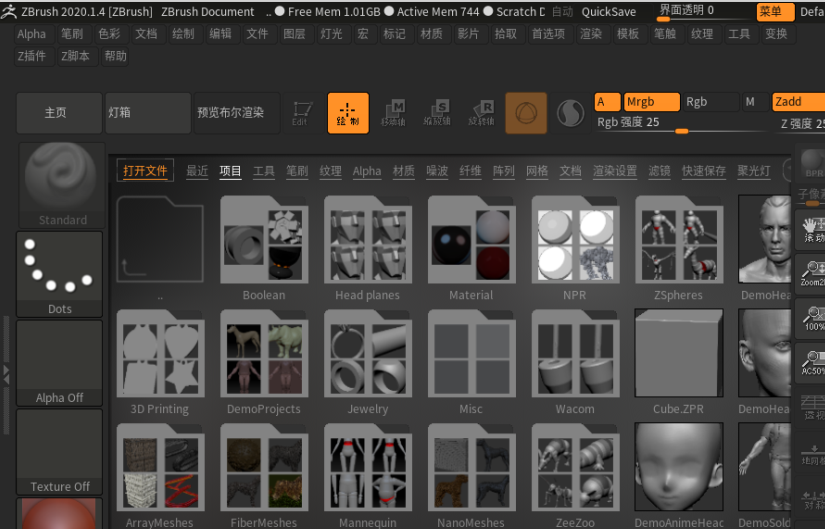Enable the Zadd sculpt mode
The width and height of the screenshot is (825, 529).
tap(797, 102)
